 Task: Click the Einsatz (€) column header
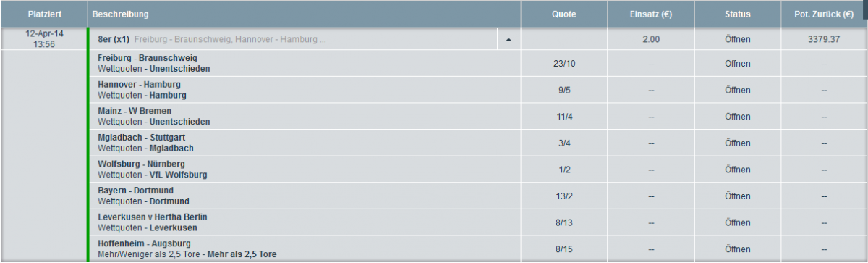(651, 14)
